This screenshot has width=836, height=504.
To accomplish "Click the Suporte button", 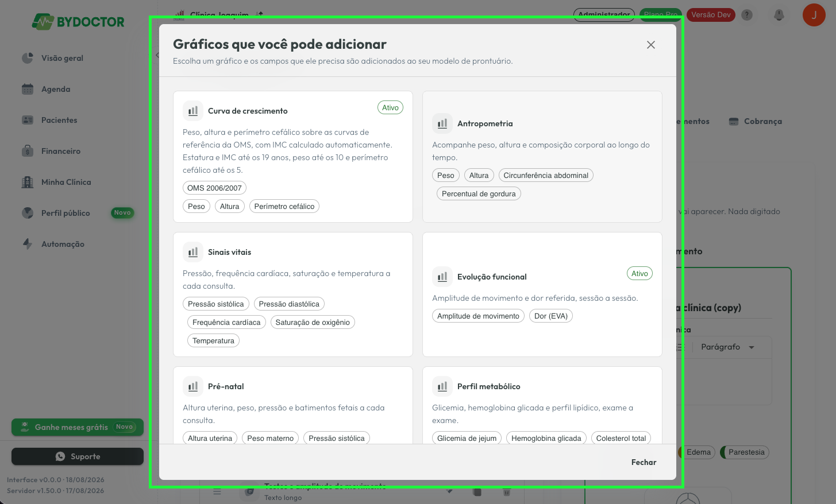I will coord(78,456).
